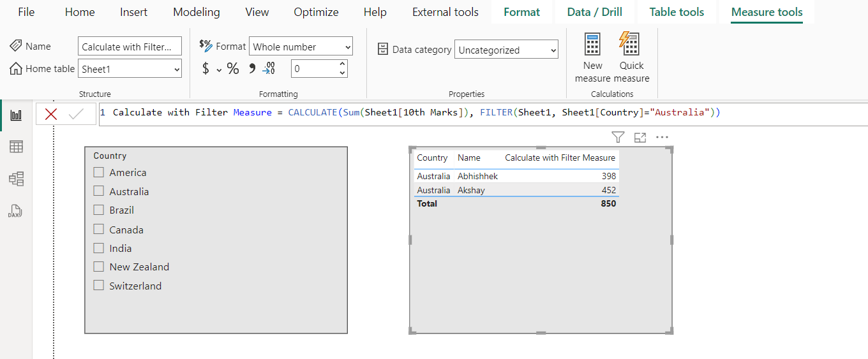The height and width of the screenshot is (359, 868).
Task: Expand the Home table dropdown
Action: (x=130, y=69)
